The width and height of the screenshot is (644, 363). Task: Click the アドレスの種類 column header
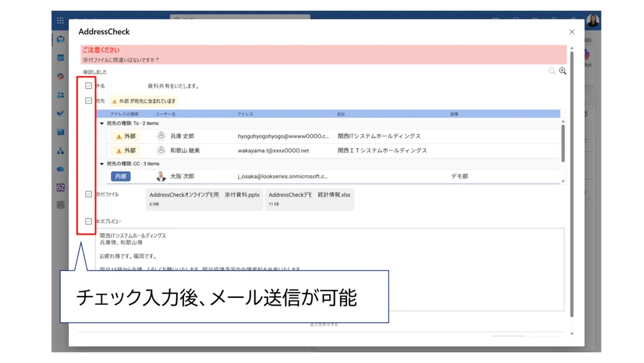(x=124, y=114)
